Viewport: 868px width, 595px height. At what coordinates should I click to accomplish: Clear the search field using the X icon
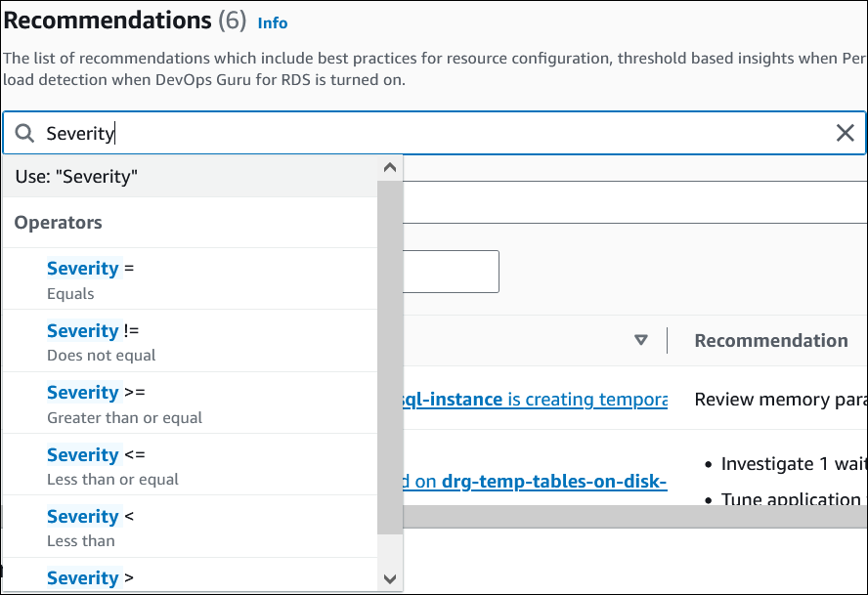(846, 132)
